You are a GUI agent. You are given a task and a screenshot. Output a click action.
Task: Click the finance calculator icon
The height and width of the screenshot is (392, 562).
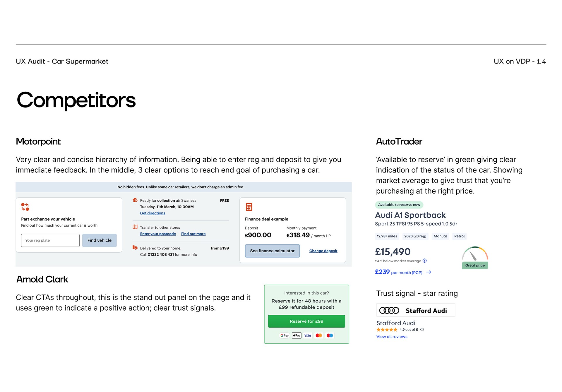(249, 207)
